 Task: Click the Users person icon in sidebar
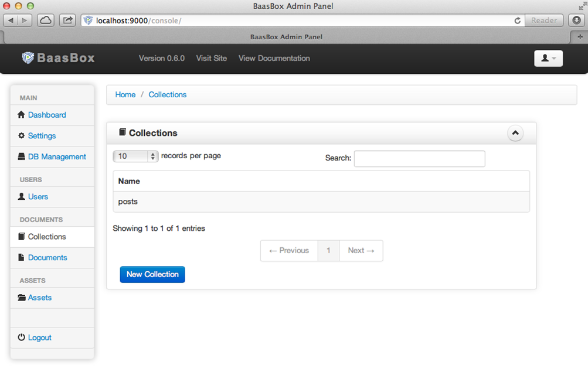pos(21,196)
